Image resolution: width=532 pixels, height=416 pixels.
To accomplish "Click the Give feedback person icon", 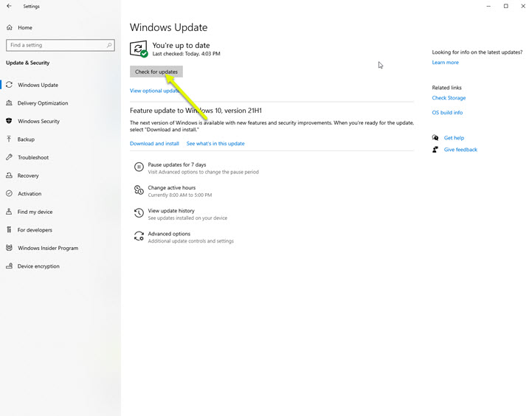I will tap(435, 150).
